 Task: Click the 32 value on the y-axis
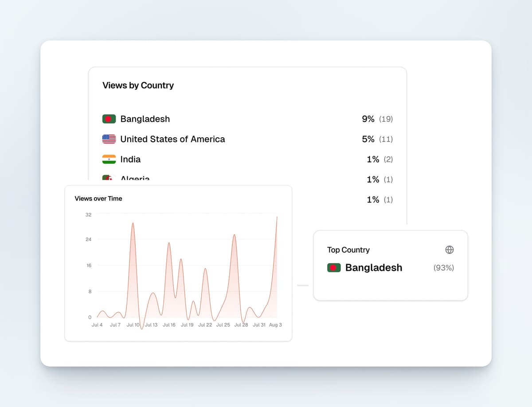pos(88,214)
